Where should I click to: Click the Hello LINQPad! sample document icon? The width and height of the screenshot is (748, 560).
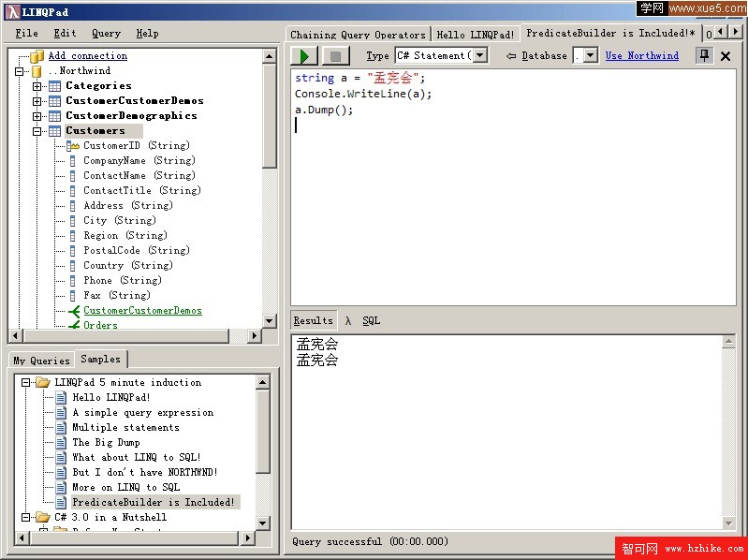(61, 397)
